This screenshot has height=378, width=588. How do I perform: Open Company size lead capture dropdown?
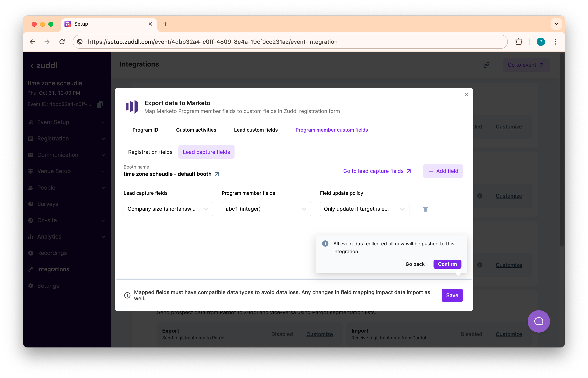point(168,209)
